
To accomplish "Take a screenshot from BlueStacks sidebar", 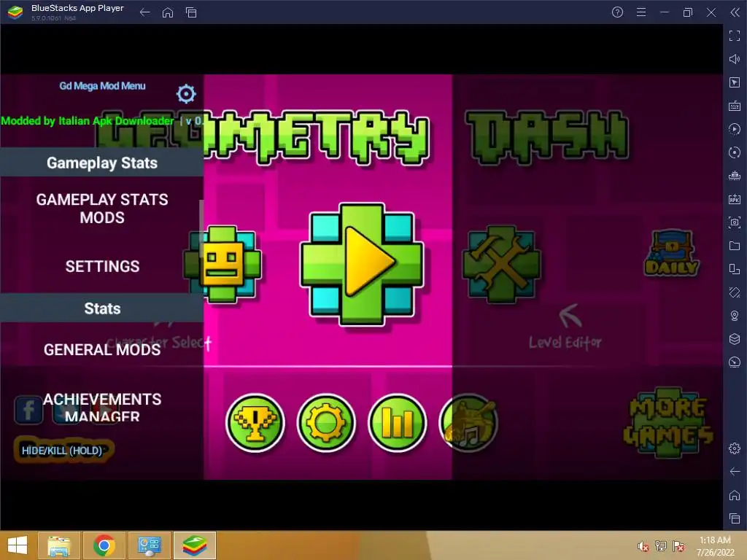I will (x=735, y=222).
